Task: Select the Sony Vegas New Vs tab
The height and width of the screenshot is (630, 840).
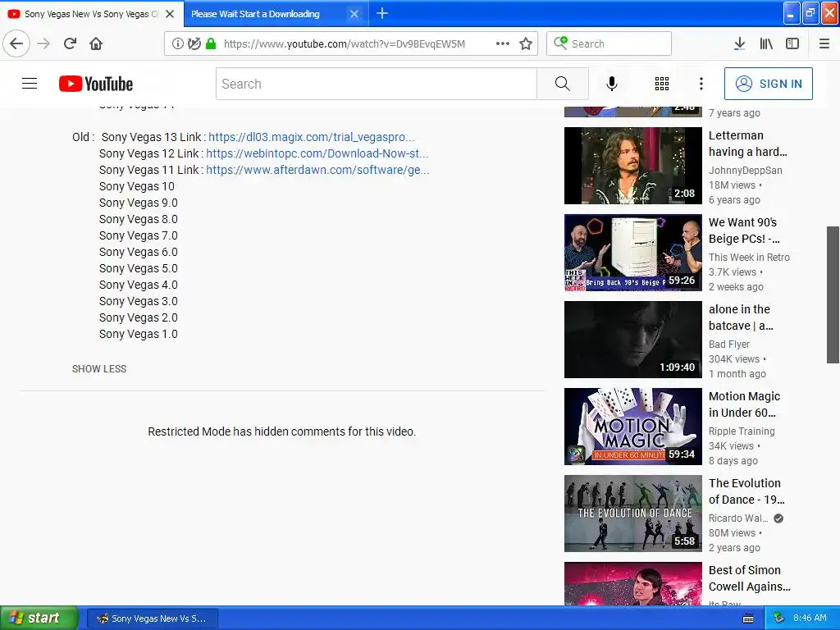Action: click(x=91, y=14)
